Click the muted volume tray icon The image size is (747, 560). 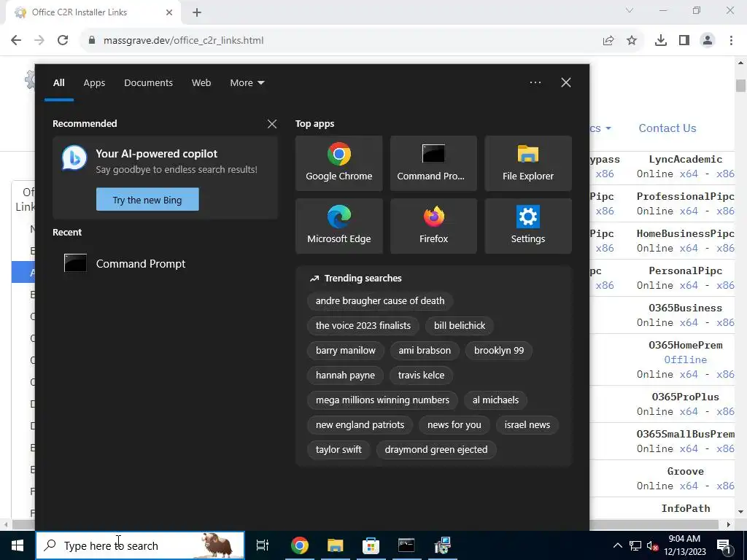(x=652, y=545)
